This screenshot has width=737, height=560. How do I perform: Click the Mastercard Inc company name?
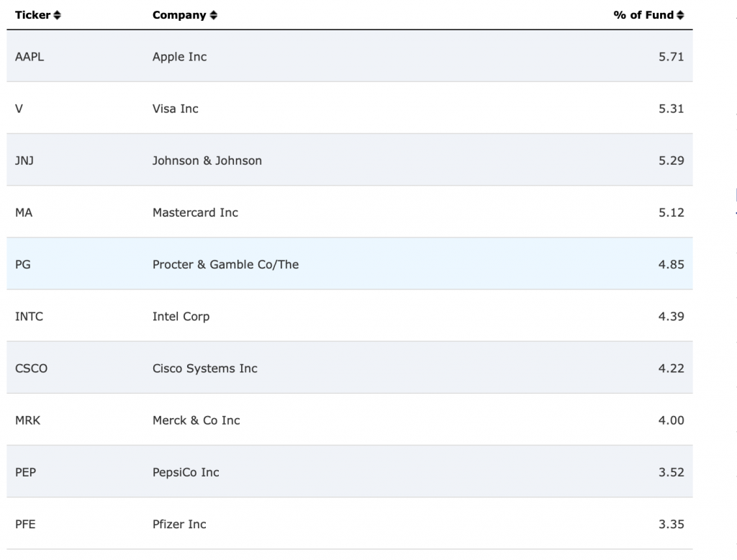(x=195, y=212)
